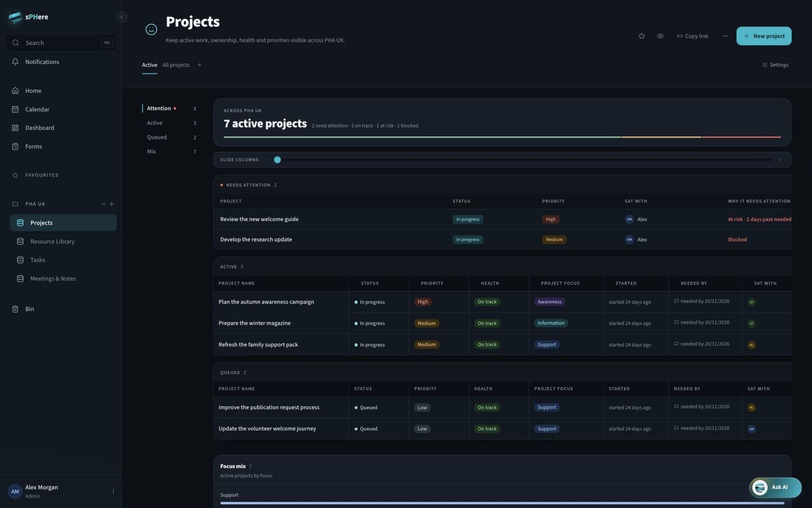Open Alex Morgan user options menu
Image resolution: width=812 pixels, height=508 pixels.
click(113, 491)
